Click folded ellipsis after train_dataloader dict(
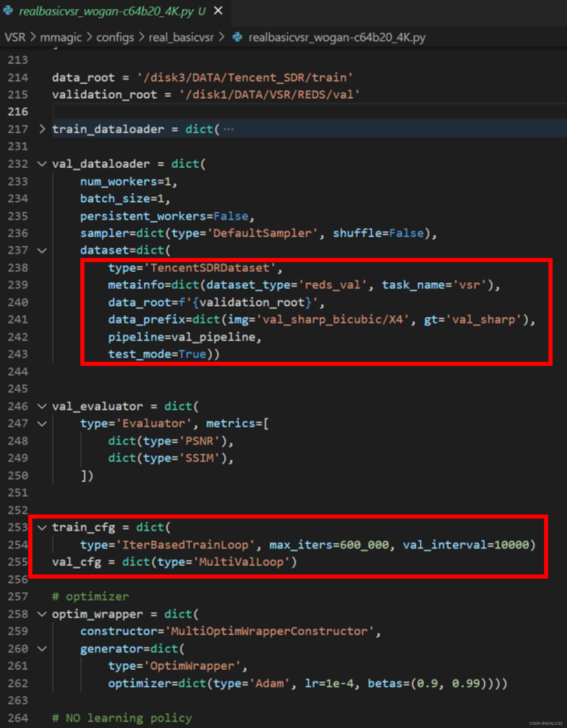The width and height of the screenshot is (567, 728). [x=228, y=129]
